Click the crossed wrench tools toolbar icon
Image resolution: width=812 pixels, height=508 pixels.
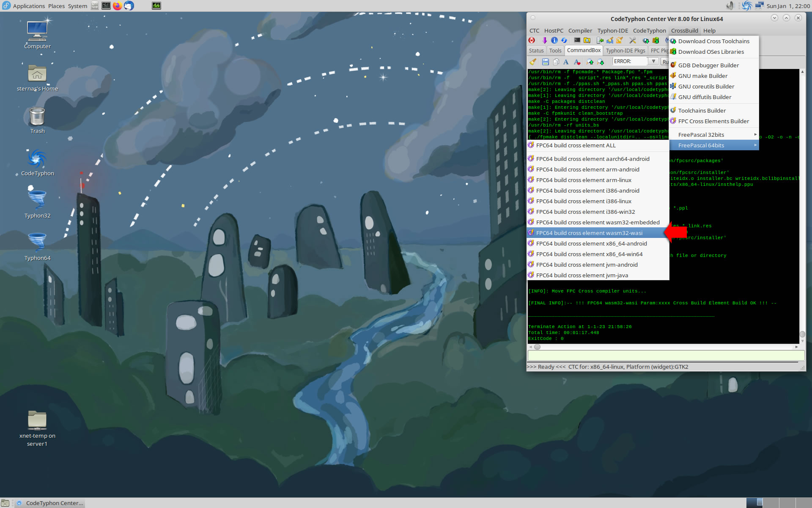(x=633, y=40)
